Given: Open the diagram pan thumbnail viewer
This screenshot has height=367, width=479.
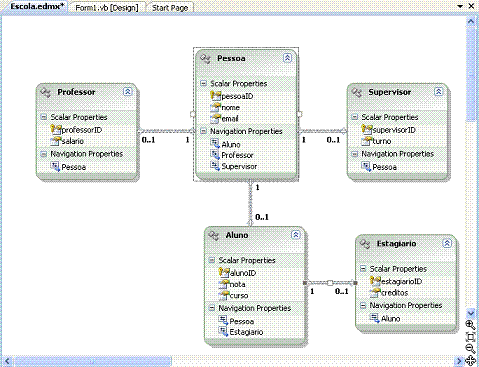Looking at the screenshot, I should click(x=471, y=361).
